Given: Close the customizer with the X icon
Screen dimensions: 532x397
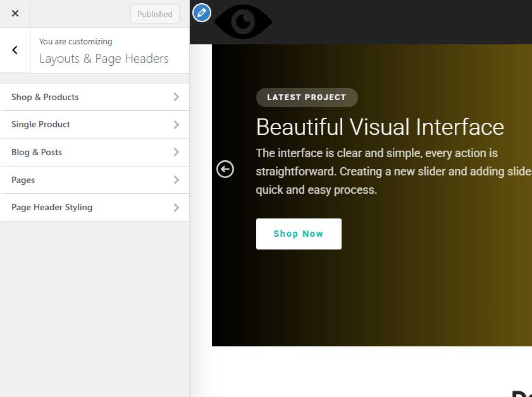Looking at the screenshot, I should 15,13.
